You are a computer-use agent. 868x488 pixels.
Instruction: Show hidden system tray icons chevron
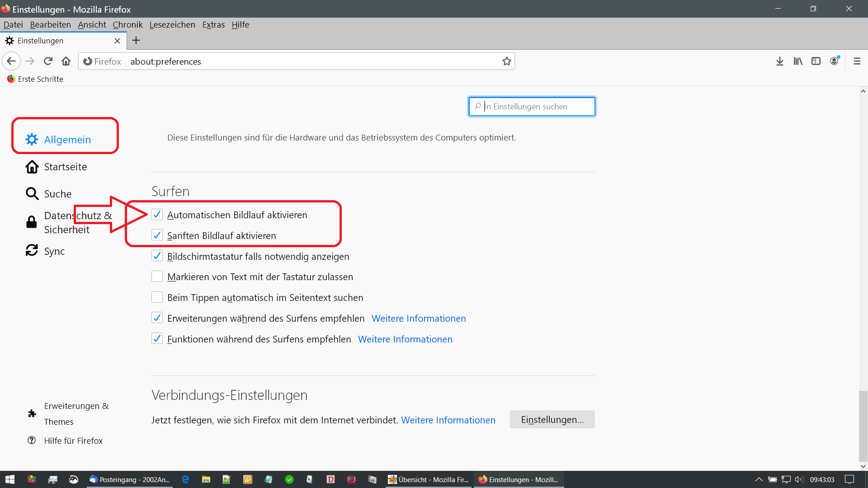point(759,479)
